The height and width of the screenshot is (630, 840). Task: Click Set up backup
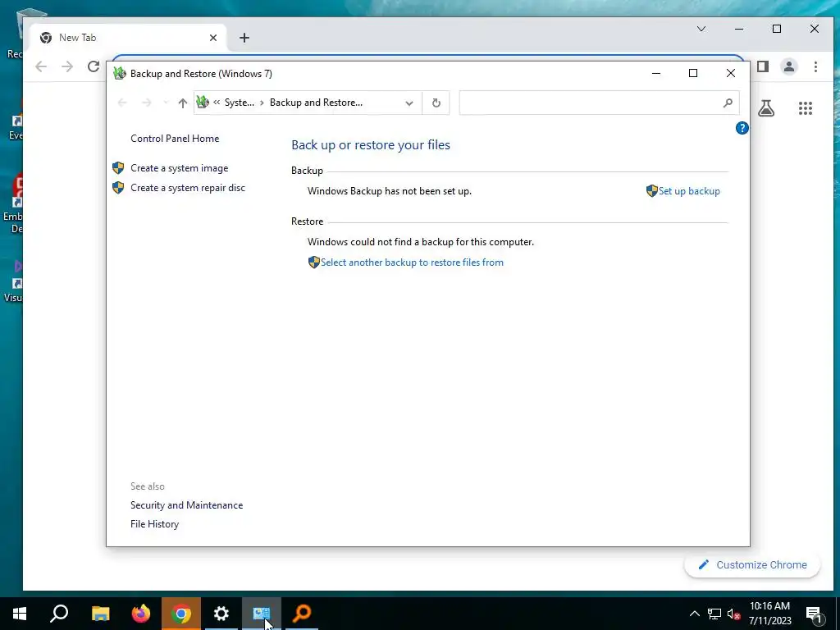pos(689,191)
